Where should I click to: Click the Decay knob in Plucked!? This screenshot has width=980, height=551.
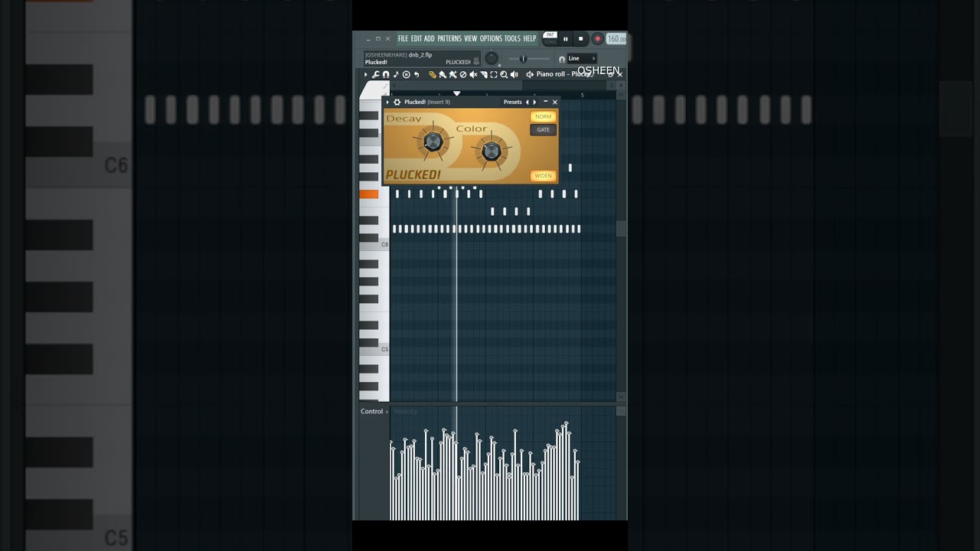point(433,142)
